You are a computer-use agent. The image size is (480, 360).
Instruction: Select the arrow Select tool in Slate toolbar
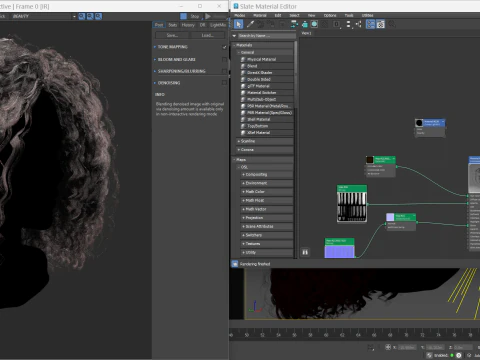coord(238,24)
